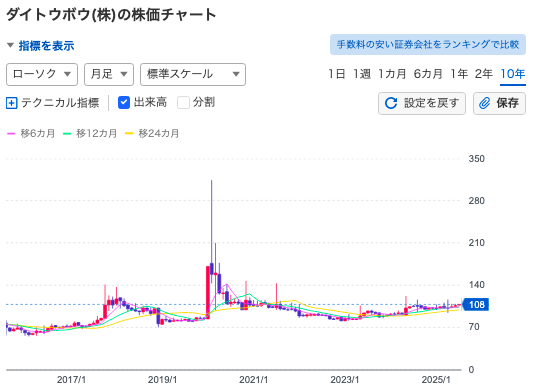The height and width of the screenshot is (392, 533).
Task: Click the 2023/1 axis label
Action: [x=344, y=380]
